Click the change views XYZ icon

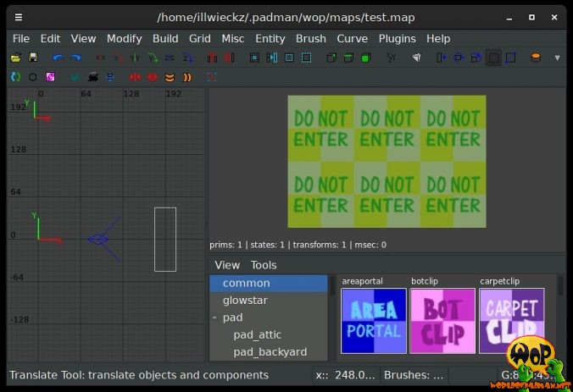(391, 58)
